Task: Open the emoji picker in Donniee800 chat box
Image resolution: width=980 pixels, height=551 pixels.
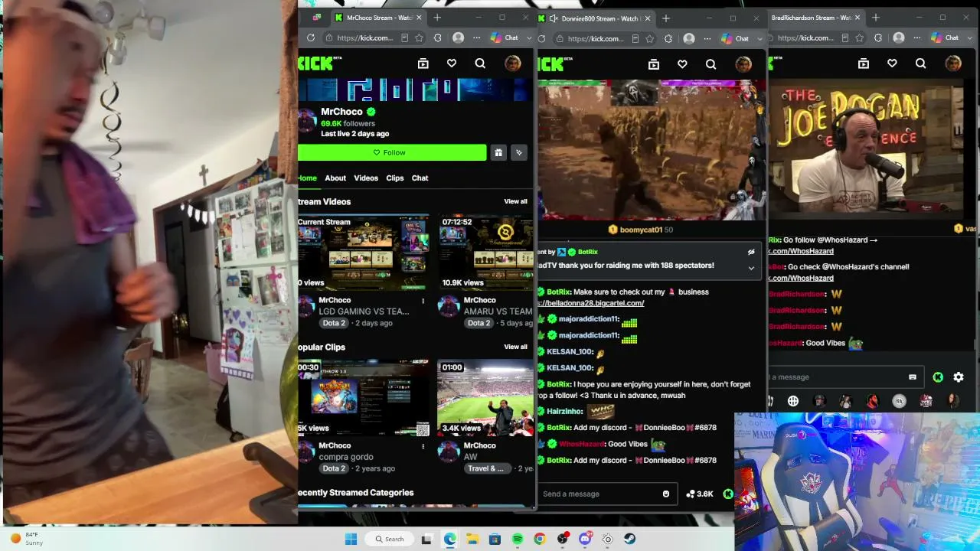Action: point(666,494)
